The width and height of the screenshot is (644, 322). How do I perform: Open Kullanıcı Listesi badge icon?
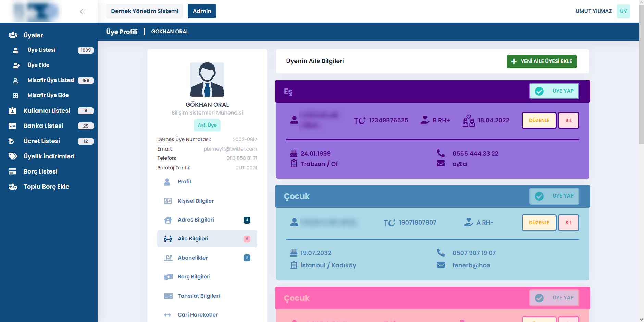(x=13, y=111)
